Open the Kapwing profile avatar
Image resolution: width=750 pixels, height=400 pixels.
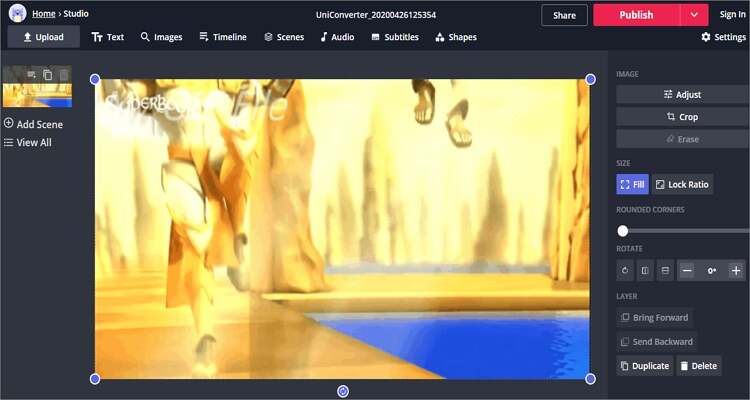[x=17, y=13]
